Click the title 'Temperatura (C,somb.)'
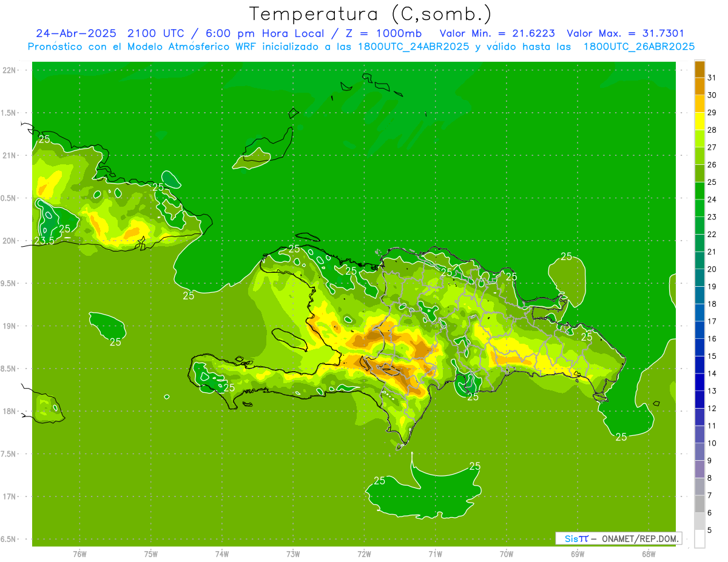This screenshot has height=562, width=728. point(370,14)
